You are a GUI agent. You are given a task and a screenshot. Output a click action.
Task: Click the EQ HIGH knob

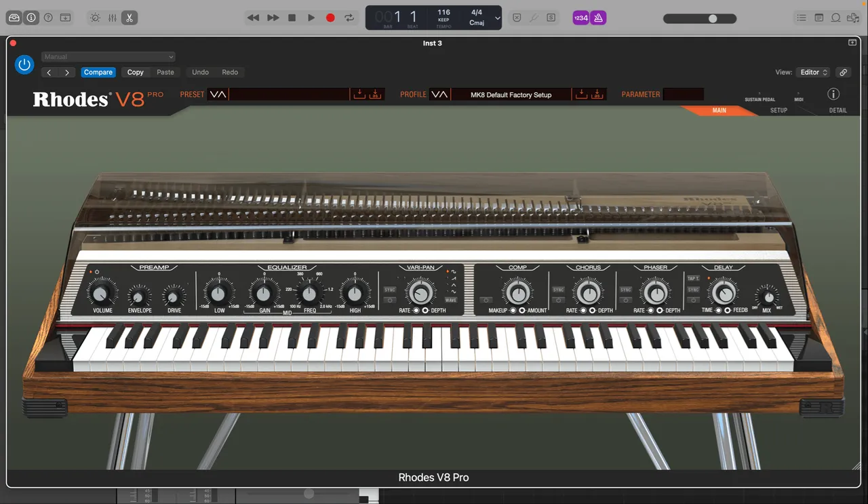(x=355, y=294)
